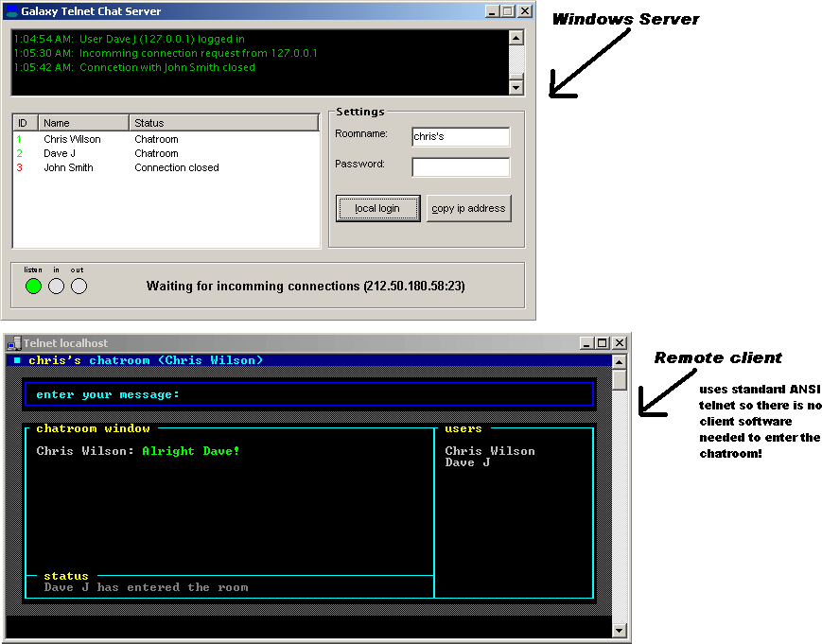822x644 pixels.
Task: Click log line 'Incomming connection request from 127.0.0.1'
Action: (x=166, y=53)
